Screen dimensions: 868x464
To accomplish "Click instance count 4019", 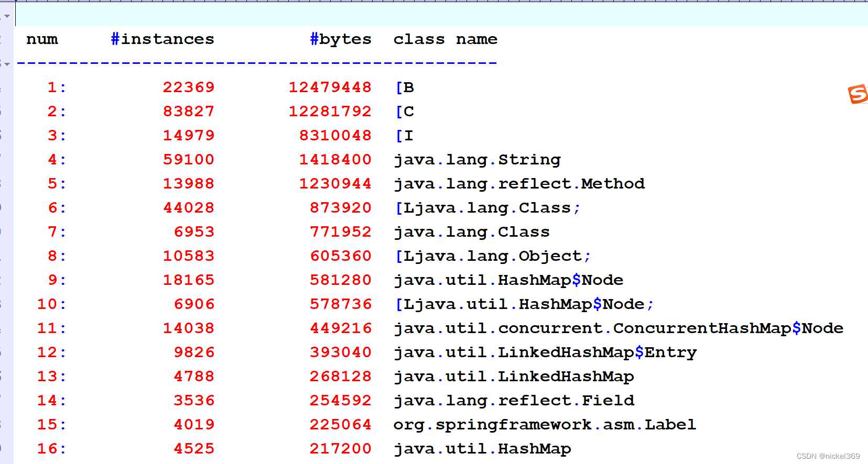I will [x=194, y=425].
